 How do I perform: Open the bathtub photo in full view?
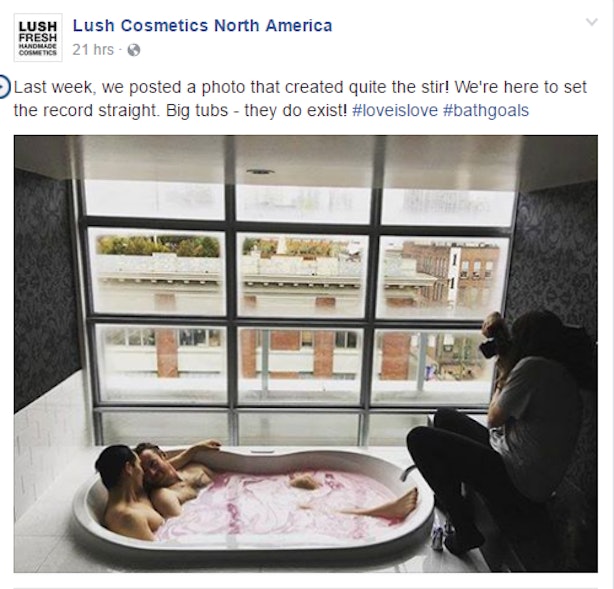pos(306,354)
